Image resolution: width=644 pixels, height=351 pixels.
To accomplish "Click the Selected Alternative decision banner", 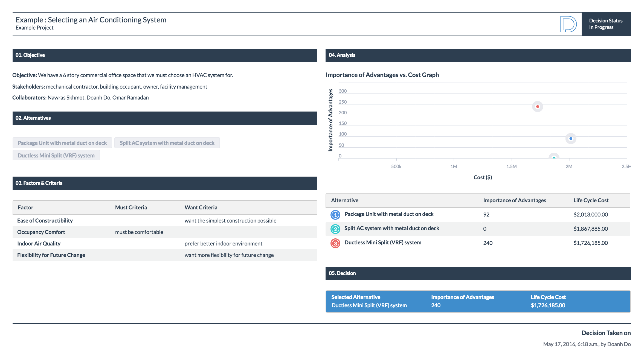I will tap(478, 301).
